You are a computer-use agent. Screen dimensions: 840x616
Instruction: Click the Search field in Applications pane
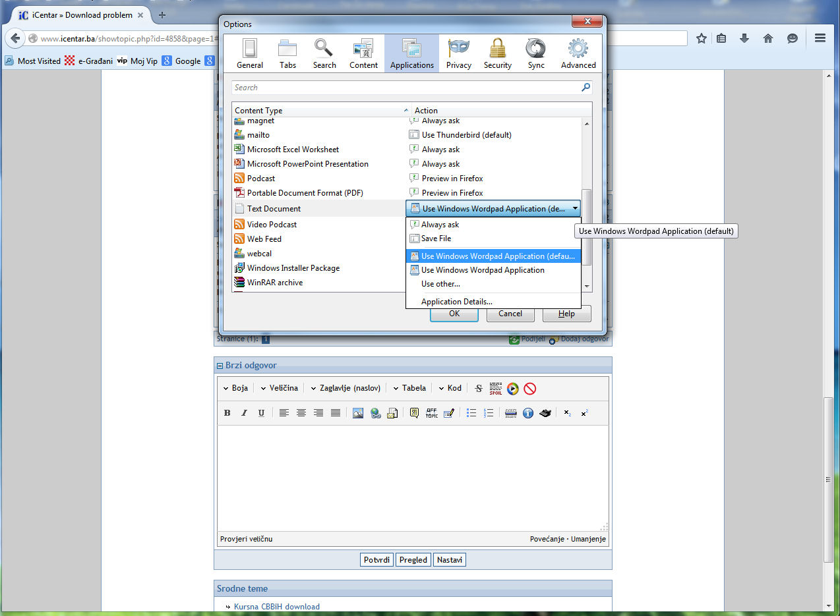tap(405, 88)
